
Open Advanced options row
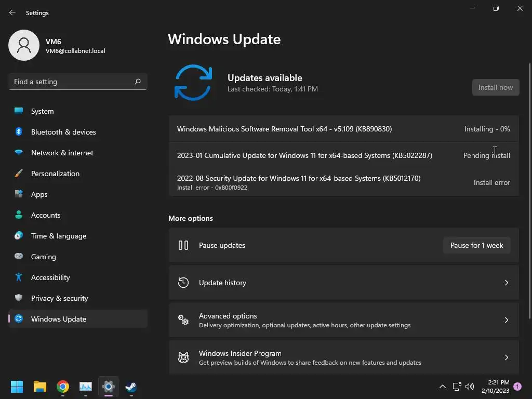pos(344,320)
